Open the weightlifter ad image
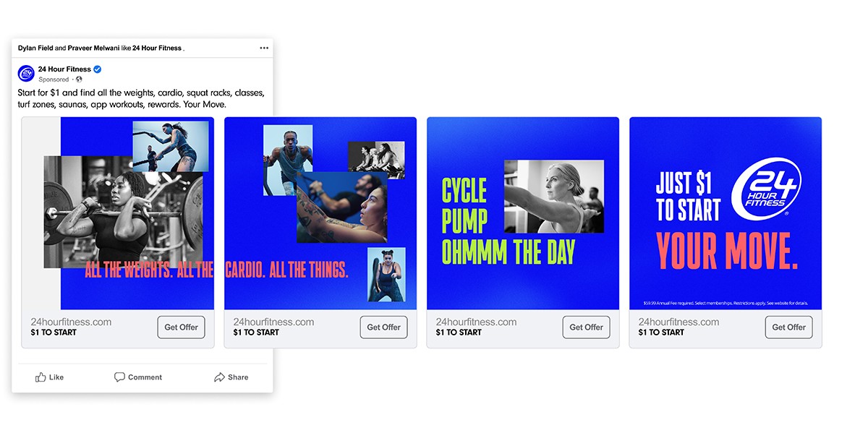868x425 pixels. (118, 213)
